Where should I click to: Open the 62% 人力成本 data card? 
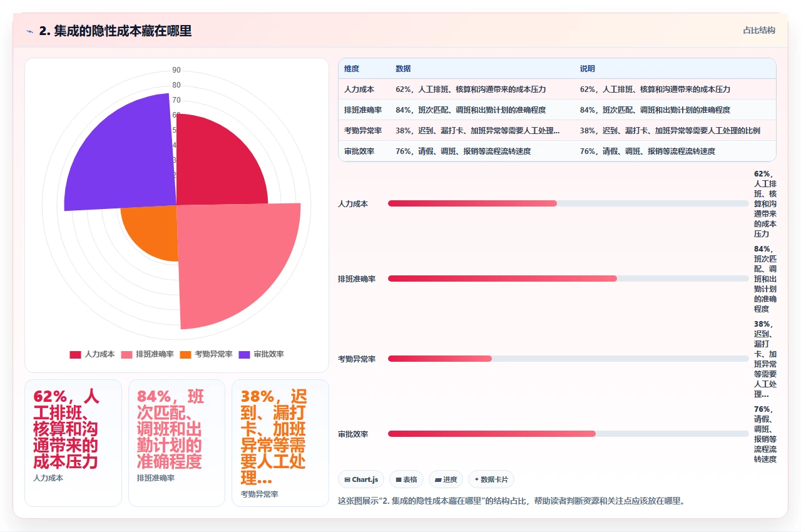tap(73, 443)
